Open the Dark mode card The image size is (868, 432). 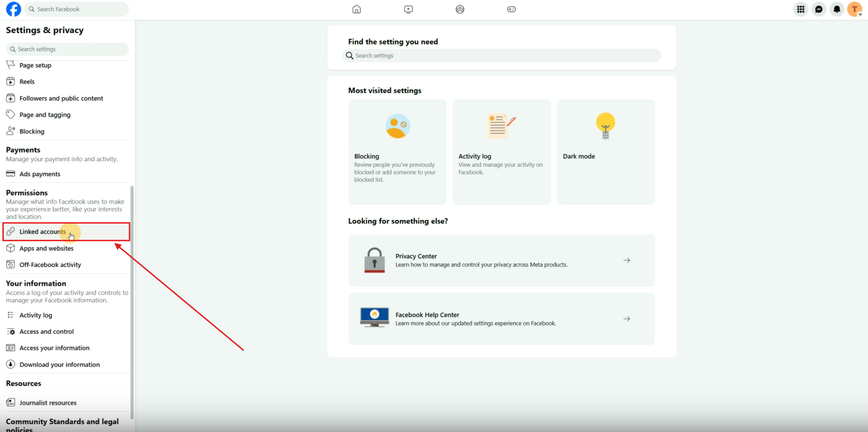point(606,152)
